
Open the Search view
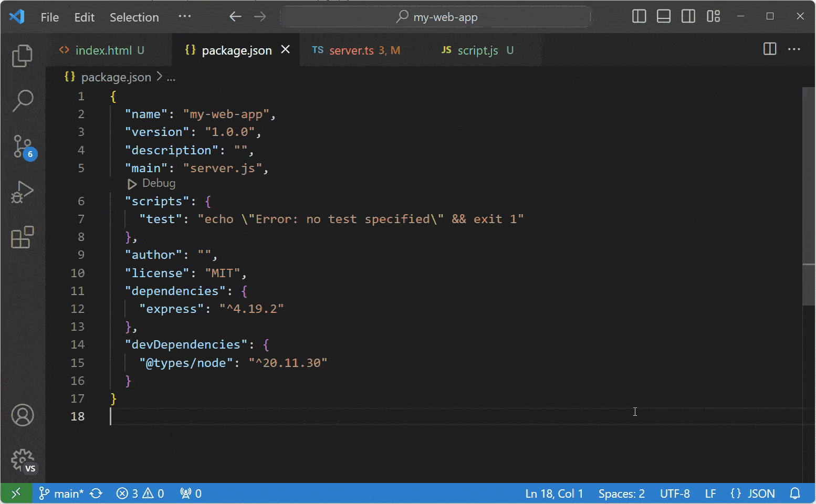point(22,100)
